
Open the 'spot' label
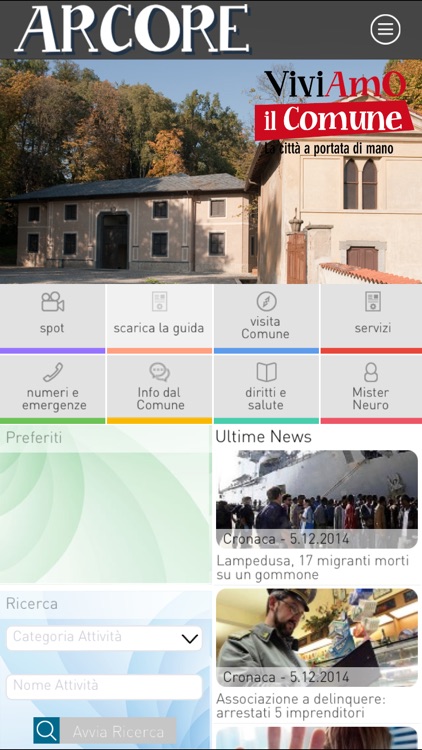pos(52,328)
